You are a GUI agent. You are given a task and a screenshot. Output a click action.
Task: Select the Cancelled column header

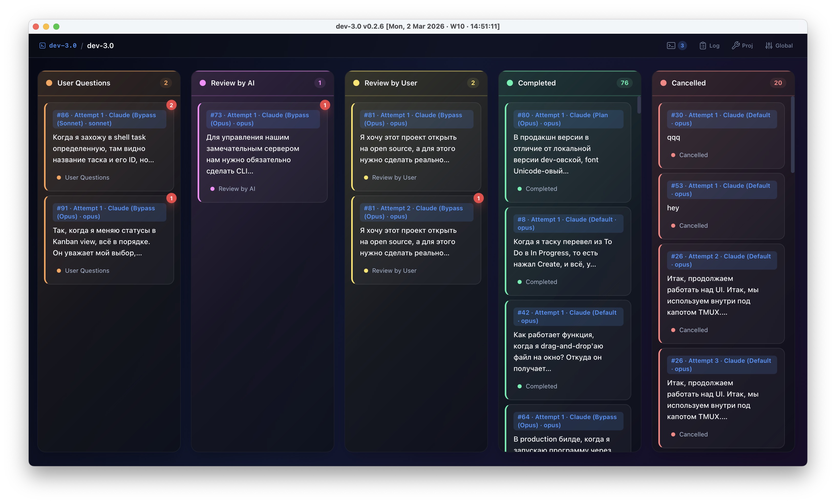[x=688, y=83]
